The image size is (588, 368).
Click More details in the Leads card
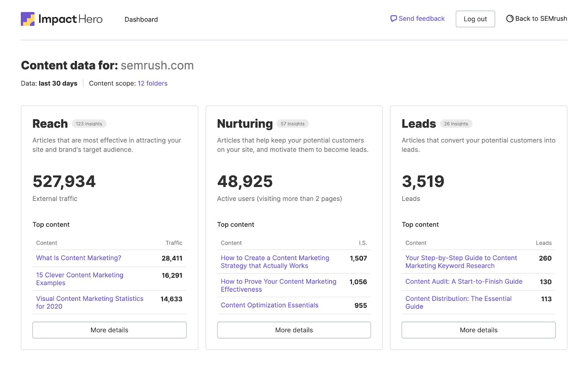(x=478, y=330)
